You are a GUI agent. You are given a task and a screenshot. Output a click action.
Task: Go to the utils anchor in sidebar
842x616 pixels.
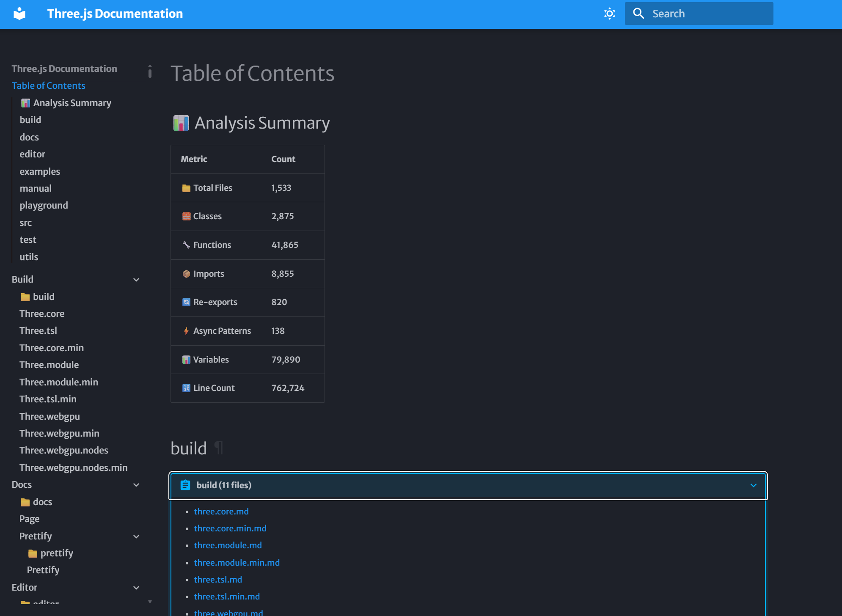coord(29,257)
